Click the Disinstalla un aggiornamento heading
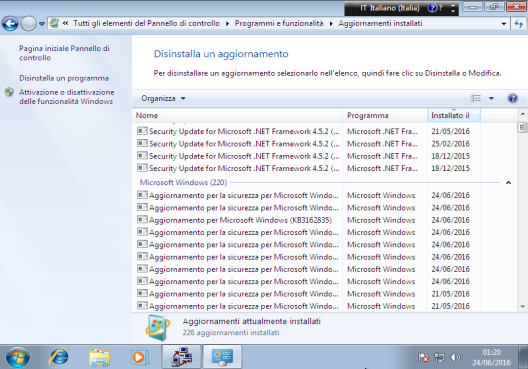Image resolution: width=528 pixels, height=369 pixels. pyautogui.click(x=221, y=54)
